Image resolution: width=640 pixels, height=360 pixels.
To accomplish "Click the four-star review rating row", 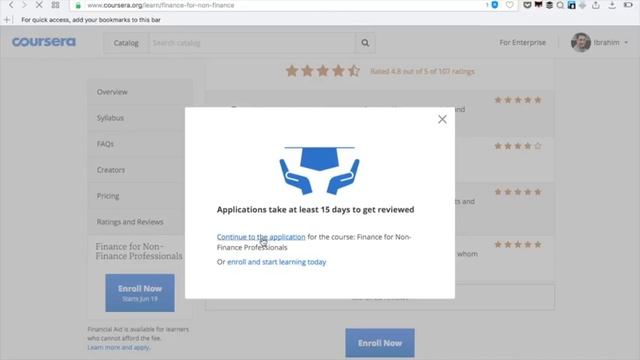I will (518, 146).
